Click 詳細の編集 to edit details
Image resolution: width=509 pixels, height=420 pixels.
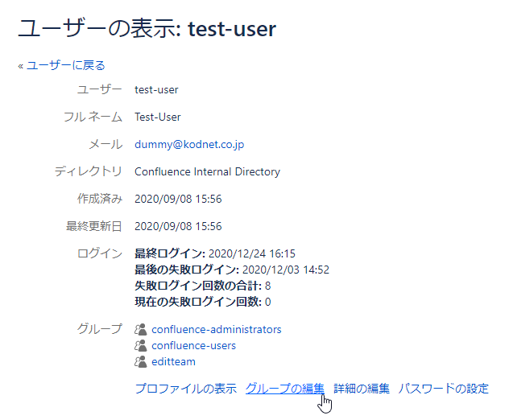[x=362, y=389]
